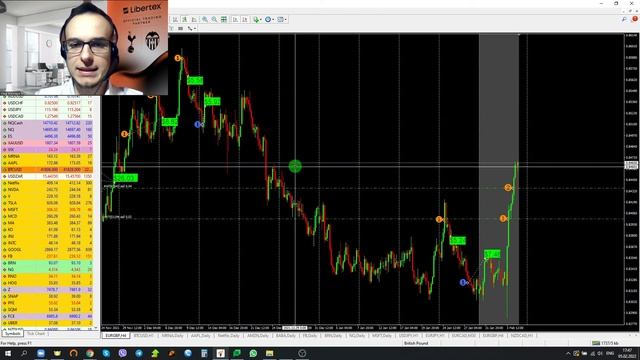Switch chart to line chart type
The width and height of the screenshot is (640, 360).
click(194, 20)
